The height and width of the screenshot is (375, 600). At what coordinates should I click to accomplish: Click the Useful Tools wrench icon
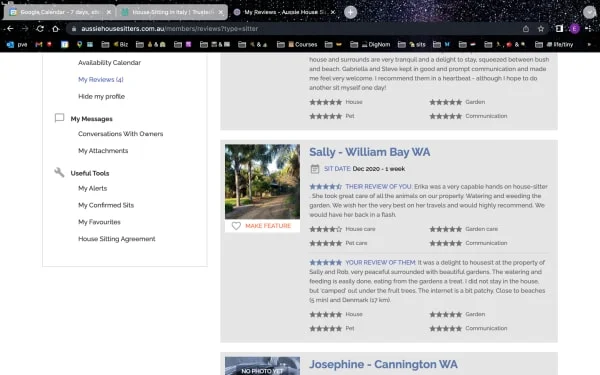[59, 172]
